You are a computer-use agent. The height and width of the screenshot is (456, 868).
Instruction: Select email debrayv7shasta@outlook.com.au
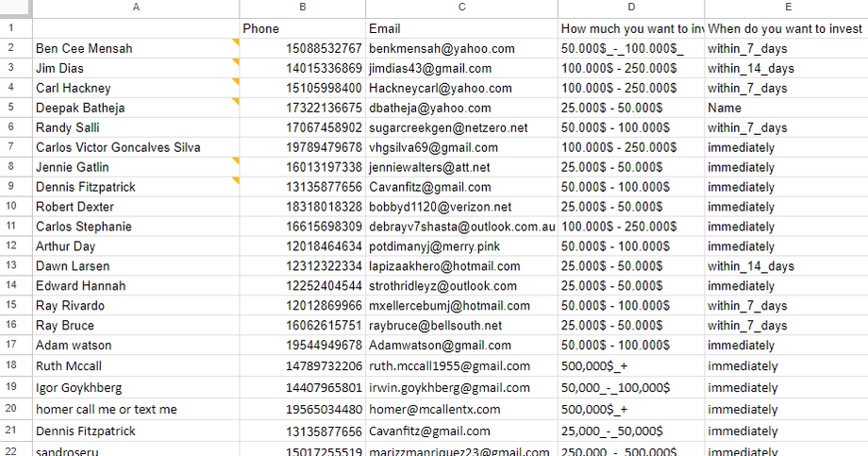point(461,226)
